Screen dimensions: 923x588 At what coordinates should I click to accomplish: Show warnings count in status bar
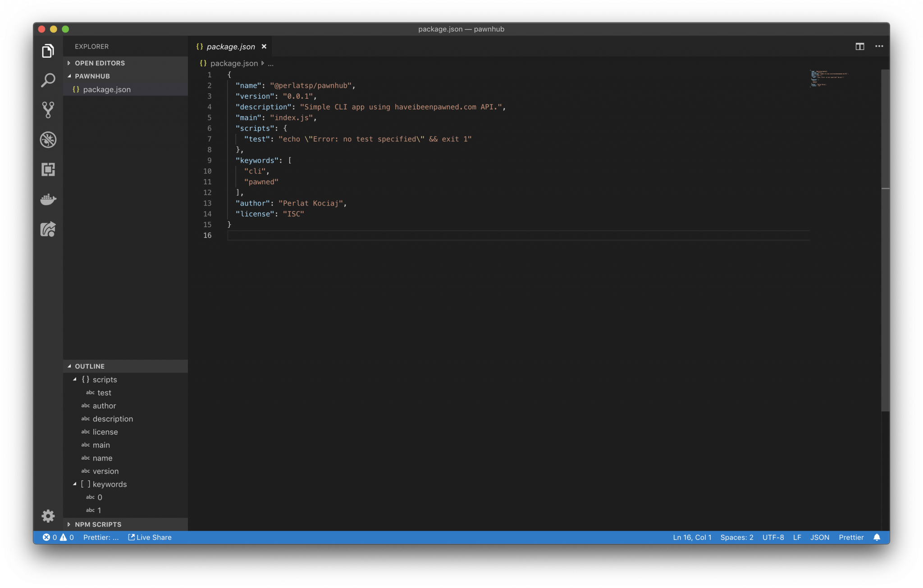tap(67, 537)
